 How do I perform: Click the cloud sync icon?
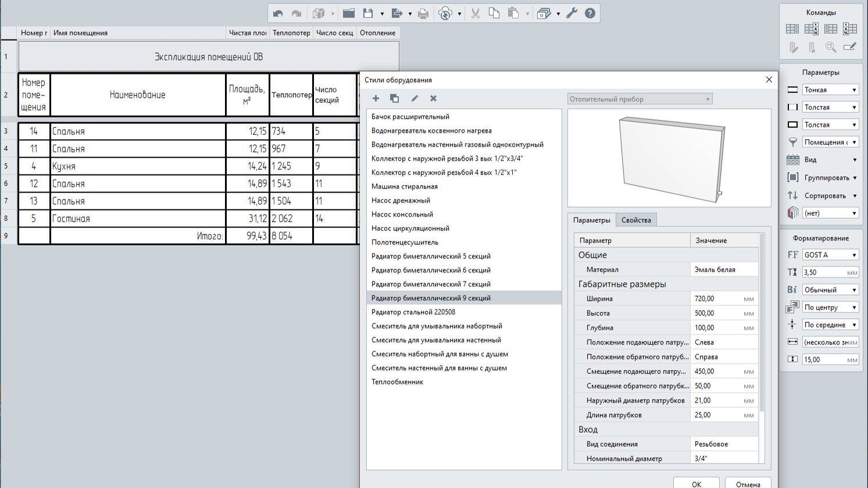445,13
